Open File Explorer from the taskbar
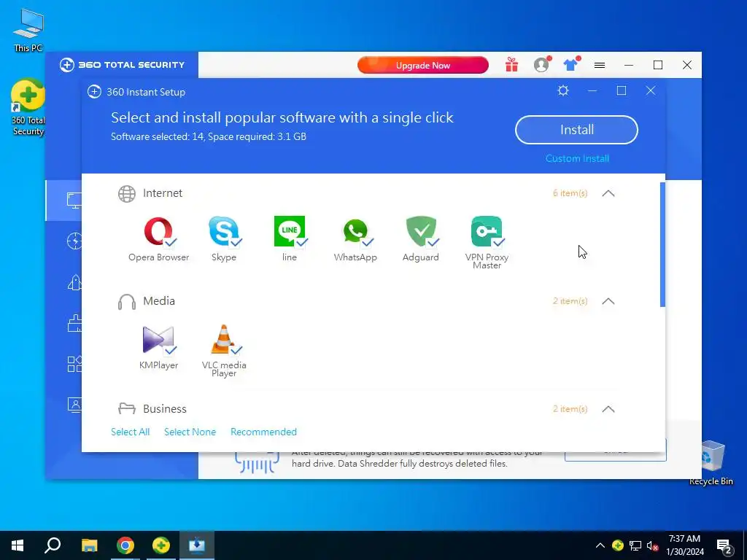This screenshot has width=747, height=560. click(89, 545)
